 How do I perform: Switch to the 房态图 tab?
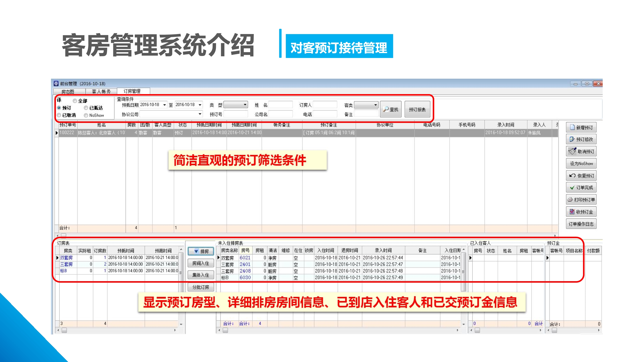(x=68, y=92)
